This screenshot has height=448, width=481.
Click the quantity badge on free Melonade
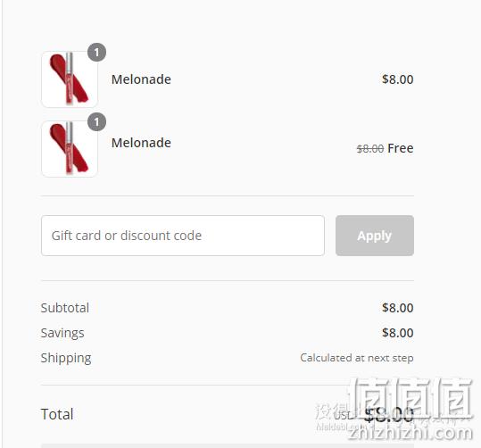pos(97,122)
